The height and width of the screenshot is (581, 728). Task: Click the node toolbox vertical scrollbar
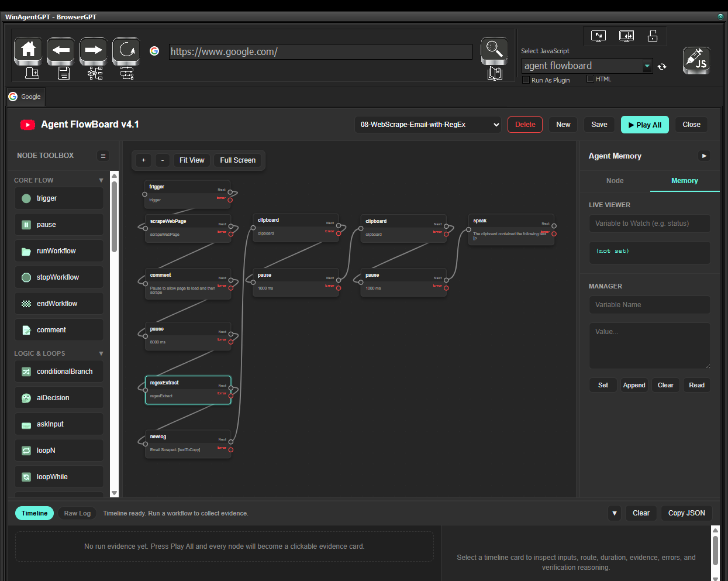click(x=115, y=216)
